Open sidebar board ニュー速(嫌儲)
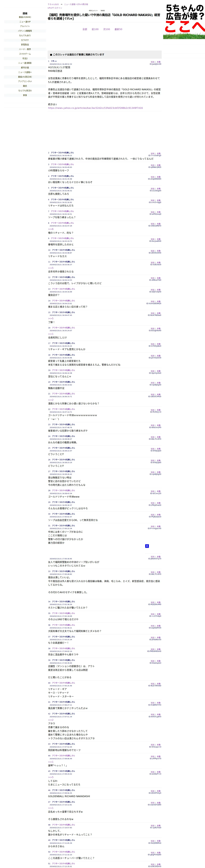This screenshot has height=868, width=205. coord(25,63)
